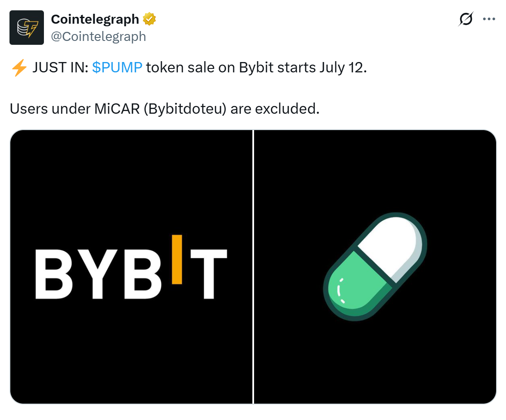Open the Bybit logo image
The height and width of the screenshot is (420, 506).
pyautogui.click(x=131, y=267)
